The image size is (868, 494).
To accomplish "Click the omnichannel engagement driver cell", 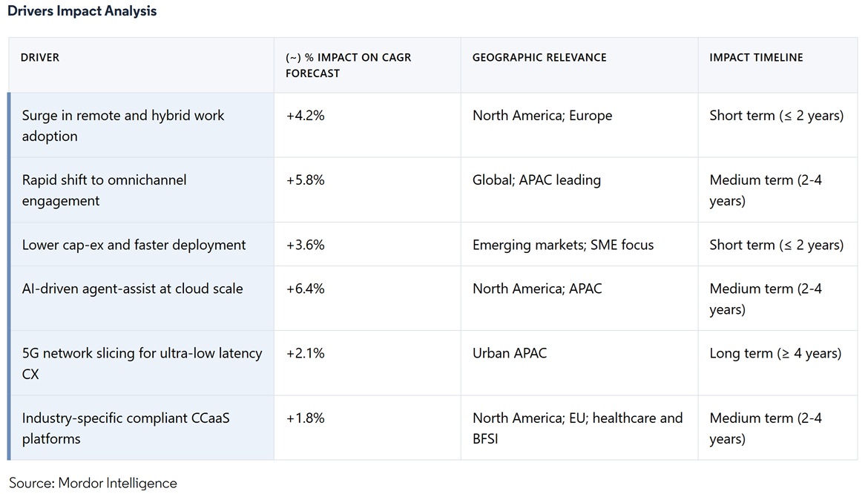I will click(x=104, y=190).
